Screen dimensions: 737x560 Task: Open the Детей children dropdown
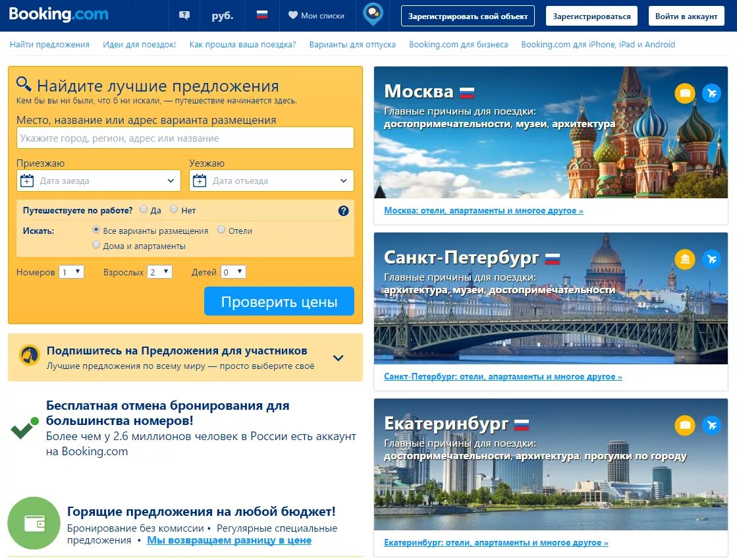coord(233,272)
